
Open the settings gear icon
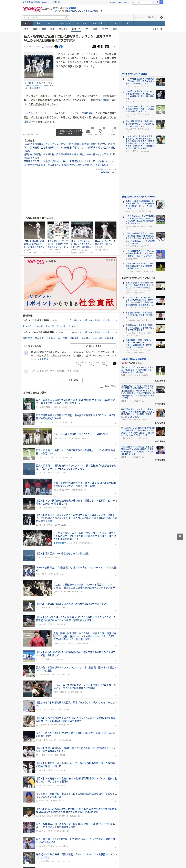click(161, 18)
